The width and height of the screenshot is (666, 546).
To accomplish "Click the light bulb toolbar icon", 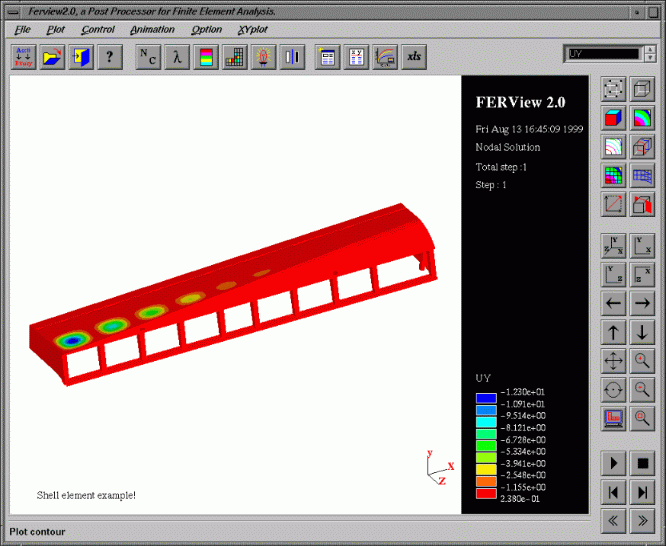I will 264,57.
